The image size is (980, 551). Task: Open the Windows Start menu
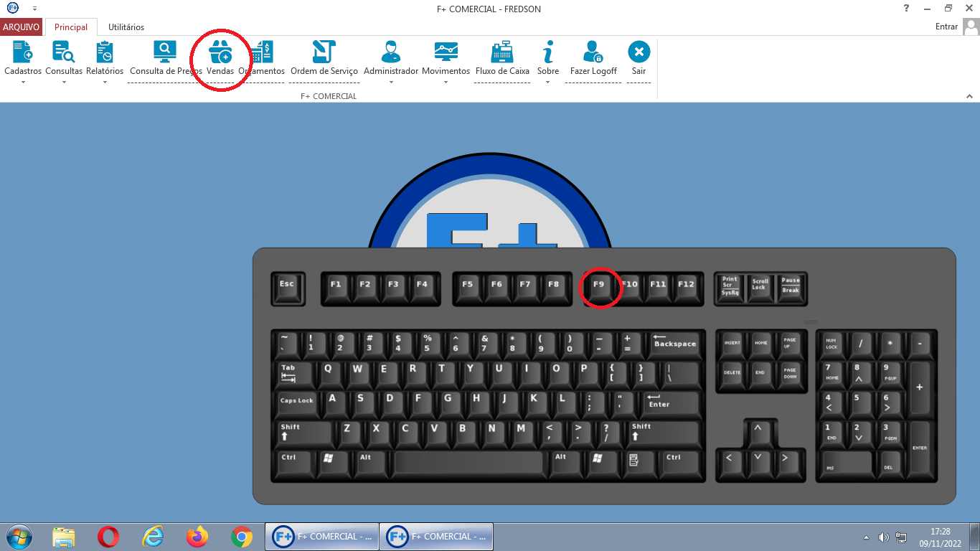19,537
